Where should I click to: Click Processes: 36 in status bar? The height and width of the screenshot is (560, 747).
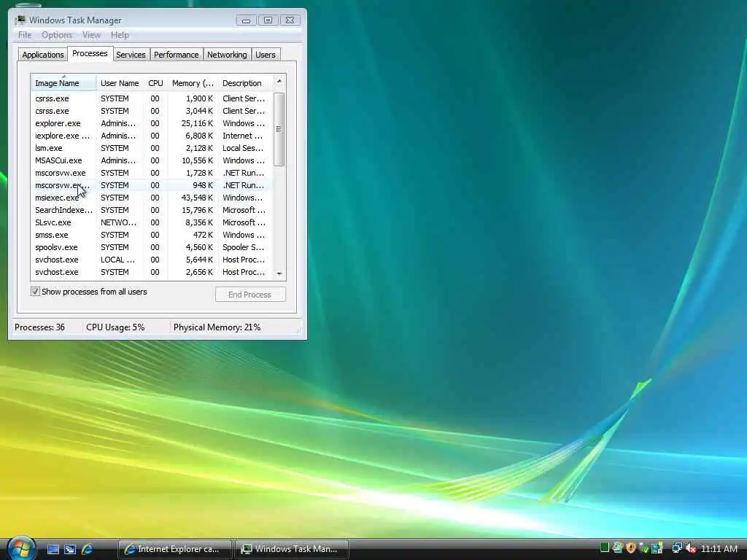click(x=39, y=327)
